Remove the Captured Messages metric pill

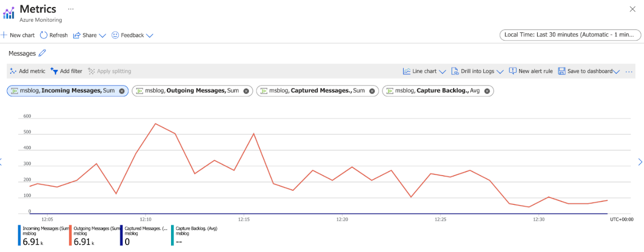click(372, 91)
